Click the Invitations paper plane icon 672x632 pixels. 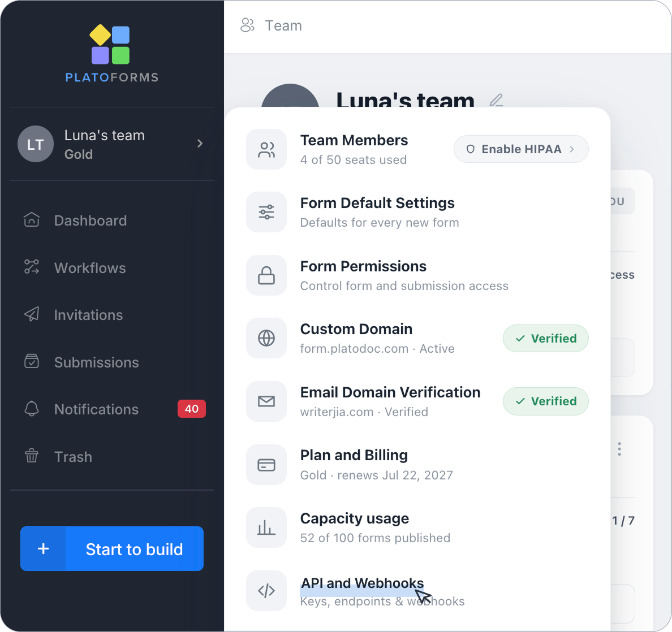(32, 314)
